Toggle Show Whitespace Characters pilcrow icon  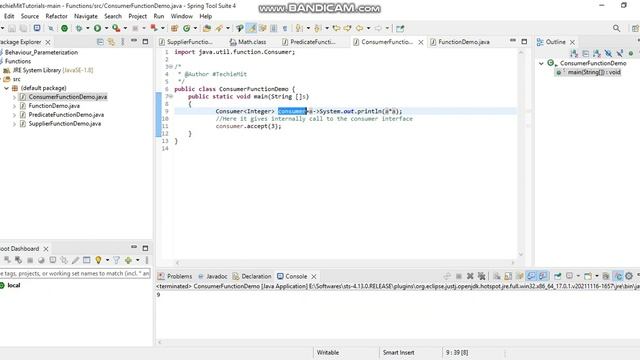285,28
